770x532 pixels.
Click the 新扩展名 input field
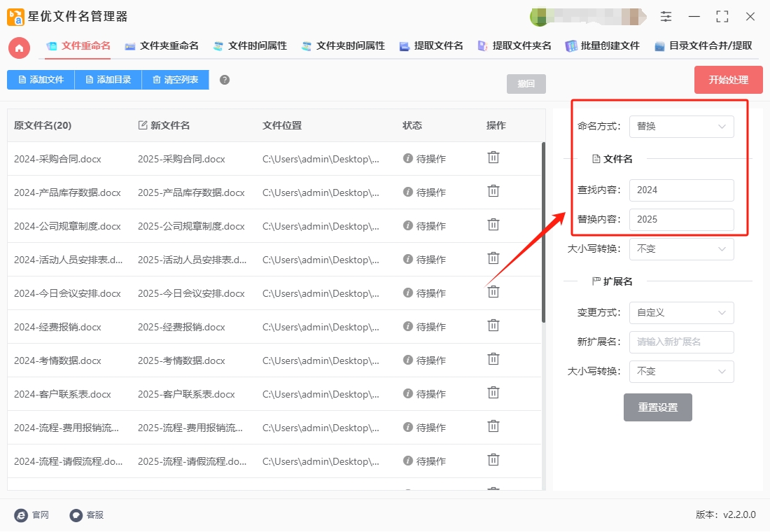click(x=681, y=342)
